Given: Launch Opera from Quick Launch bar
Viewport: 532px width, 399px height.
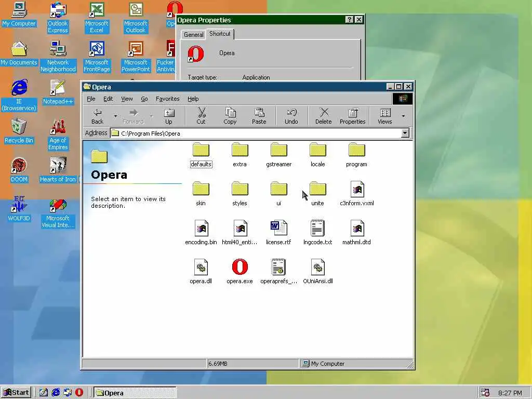Looking at the screenshot, I should pyautogui.click(x=79, y=393).
